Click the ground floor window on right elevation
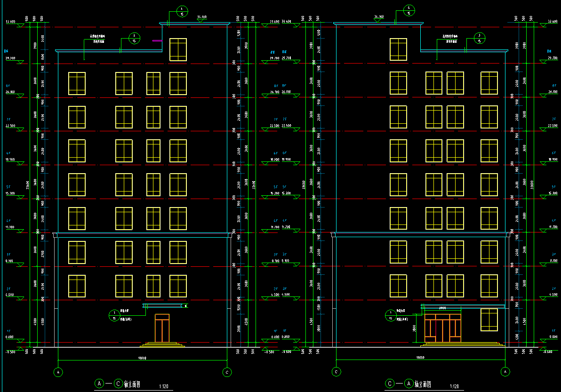This screenshot has height=392, width=561. click(x=489, y=320)
